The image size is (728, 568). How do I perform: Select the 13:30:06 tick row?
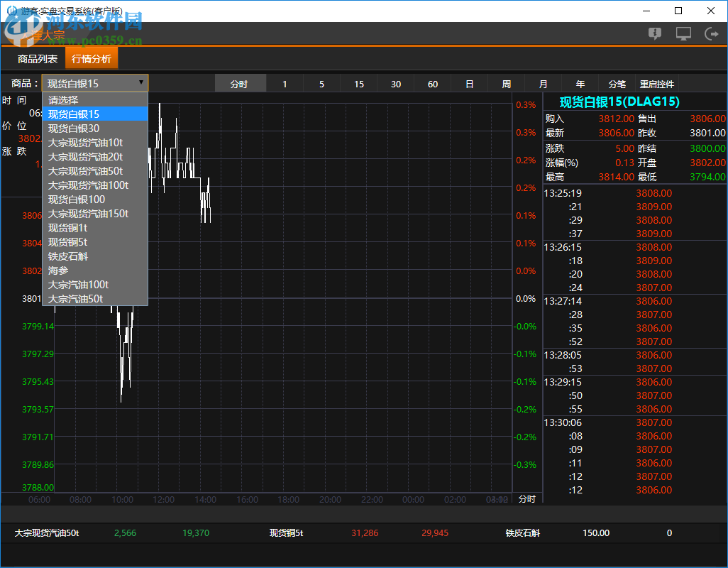click(x=635, y=422)
